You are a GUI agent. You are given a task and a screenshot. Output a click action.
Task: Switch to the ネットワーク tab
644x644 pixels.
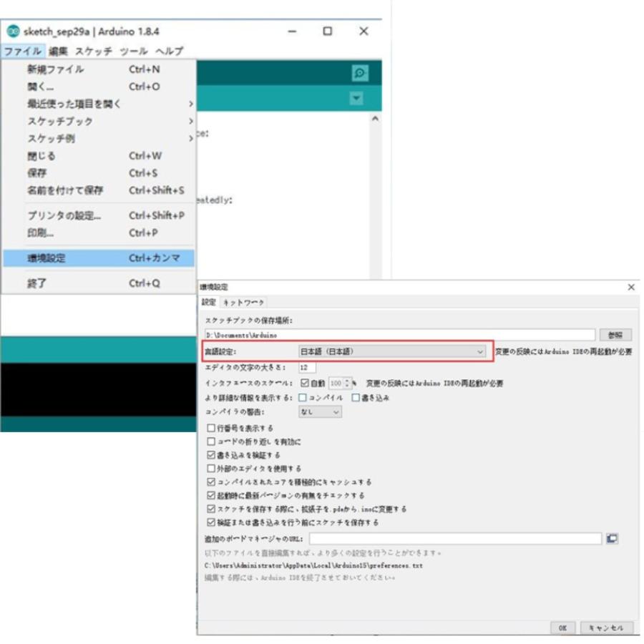(x=244, y=303)
